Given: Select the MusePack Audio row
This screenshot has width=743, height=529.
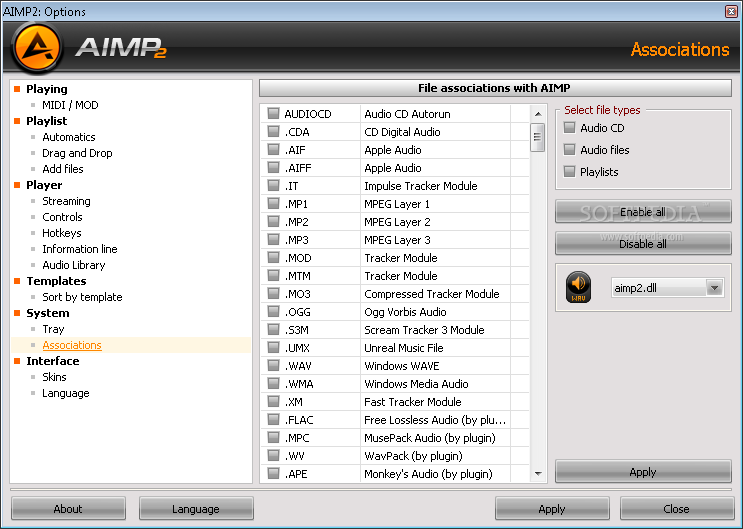Looking at the screenshot, I should point(395,438).
